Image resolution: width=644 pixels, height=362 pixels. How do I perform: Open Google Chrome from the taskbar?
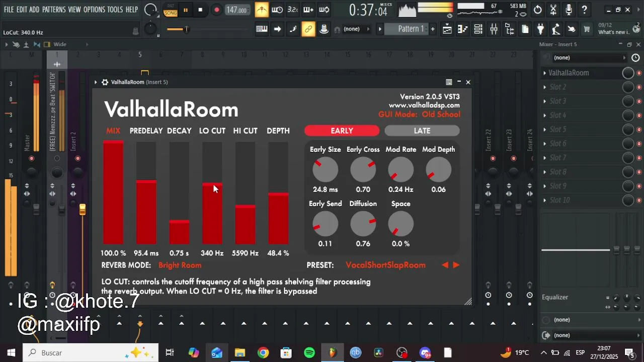click(263, 352)
